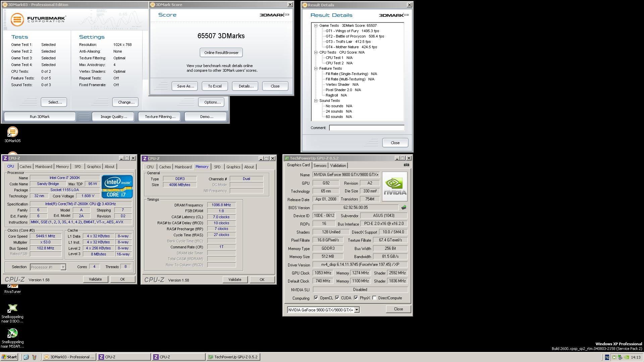The height and width of the screenshot is (362, 644).
Task: Click the Intel Core i7 logo badge
Action: coord(117,186)
